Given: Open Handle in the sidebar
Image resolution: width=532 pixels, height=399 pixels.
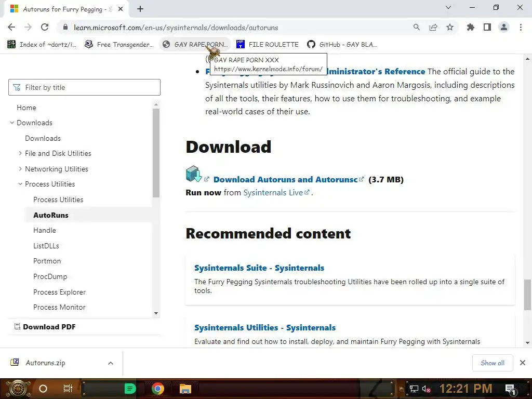Looking at the screenshot, I should coord(45,230).
